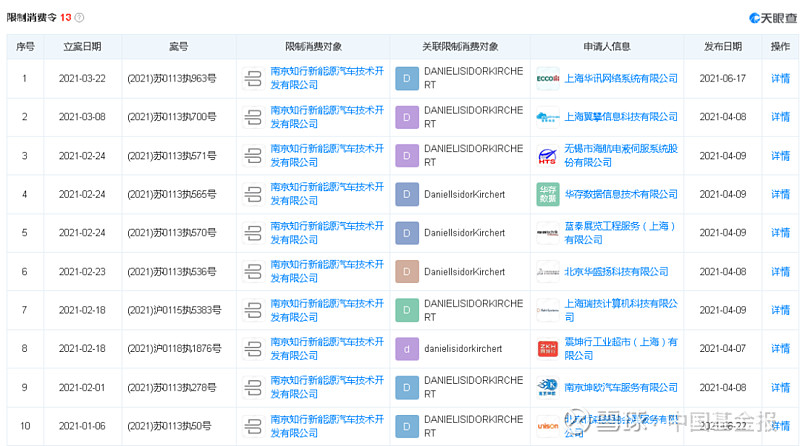Open 北京华盛扬科技有限公司 applicant link
Screen dimensions: 800x446
pyautogui.click(x=616, y=271)
